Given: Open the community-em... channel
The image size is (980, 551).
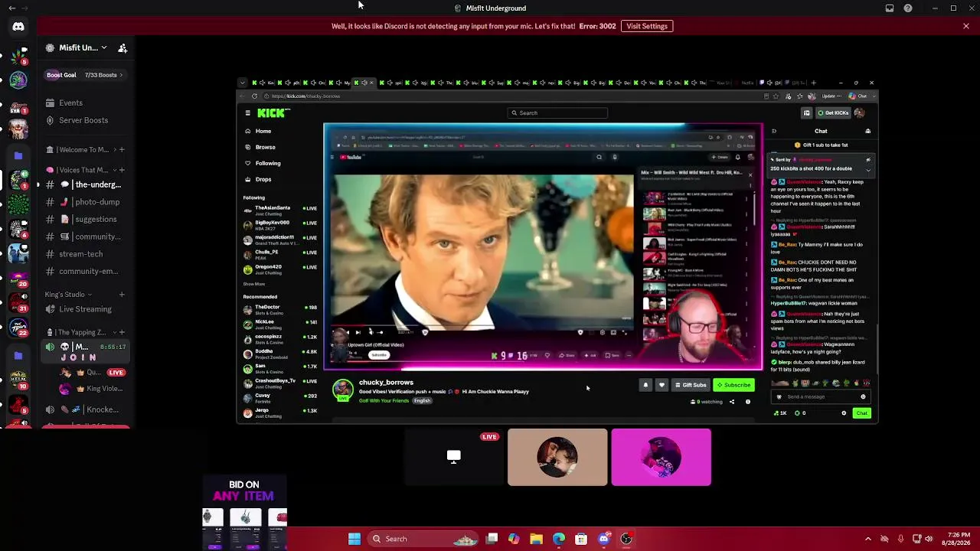Looking at the screenshot, I should click(x=86, y=271).
